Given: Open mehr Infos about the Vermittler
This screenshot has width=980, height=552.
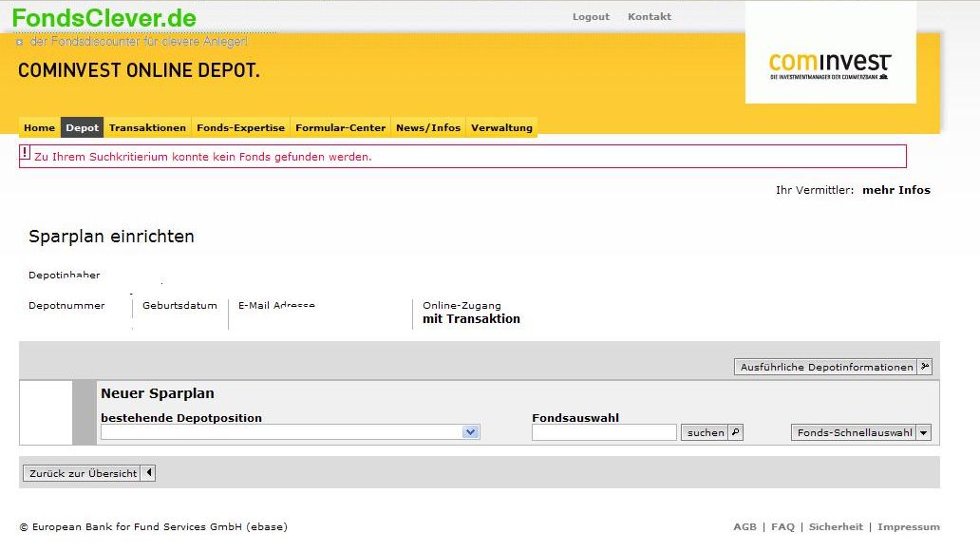Looking at the screenshot, I should point(896,190).
